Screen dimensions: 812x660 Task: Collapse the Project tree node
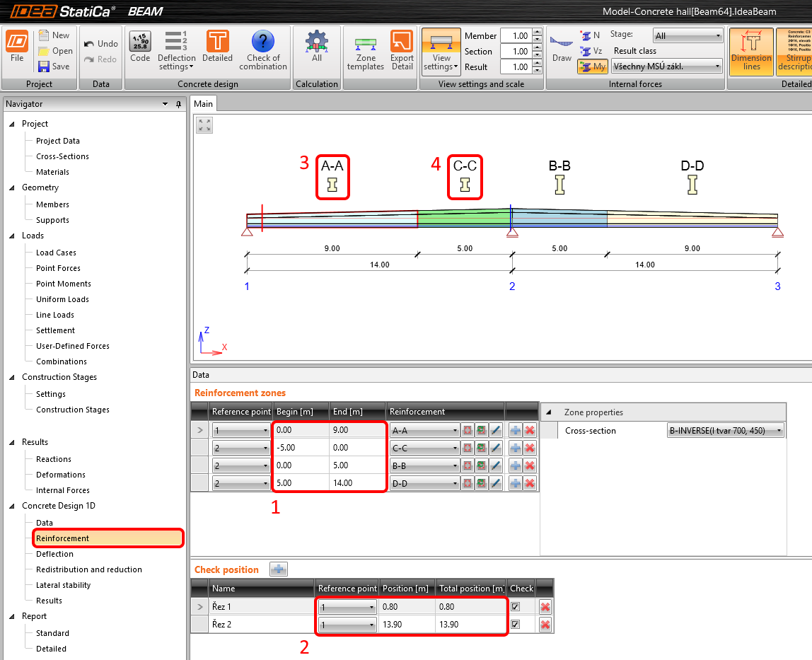coord(11,124)
